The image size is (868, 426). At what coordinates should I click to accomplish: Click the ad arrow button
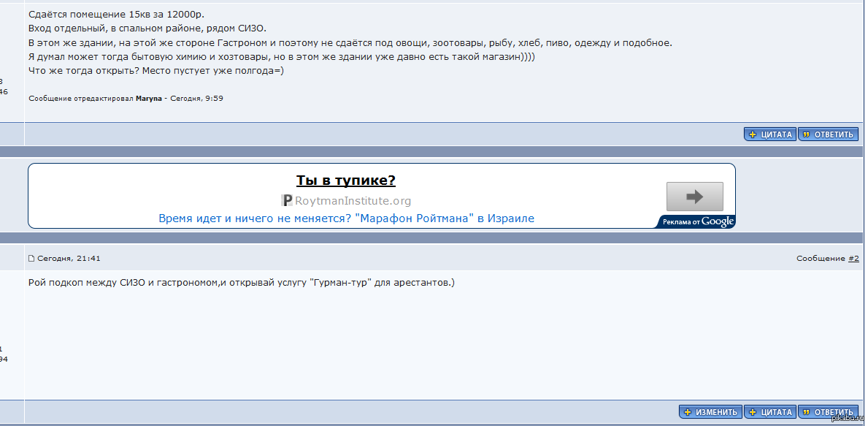pyautogui.click(x=694, y=197)
